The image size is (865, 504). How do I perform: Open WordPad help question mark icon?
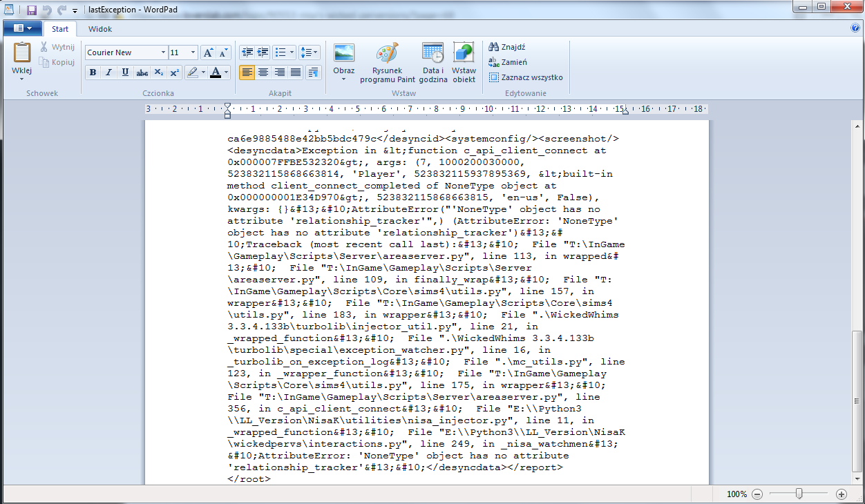(x=855, y=28)
